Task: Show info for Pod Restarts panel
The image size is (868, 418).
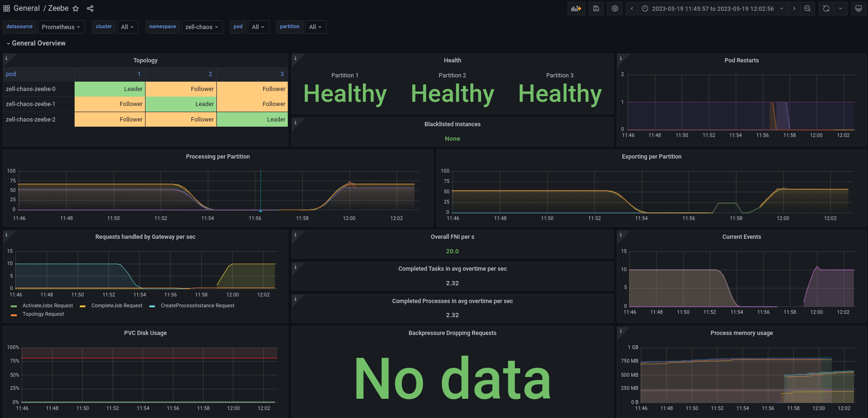Action: 621,58
